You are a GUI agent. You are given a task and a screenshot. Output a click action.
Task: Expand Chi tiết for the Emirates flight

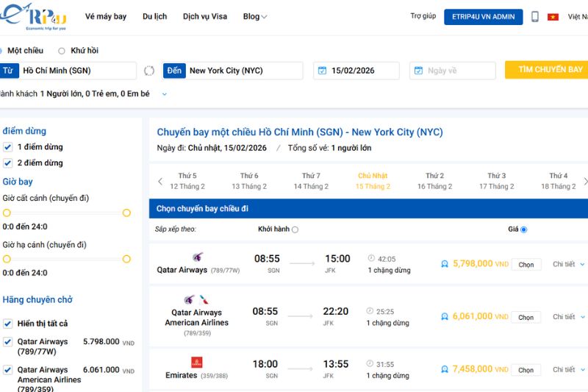(x=568, y=369)
